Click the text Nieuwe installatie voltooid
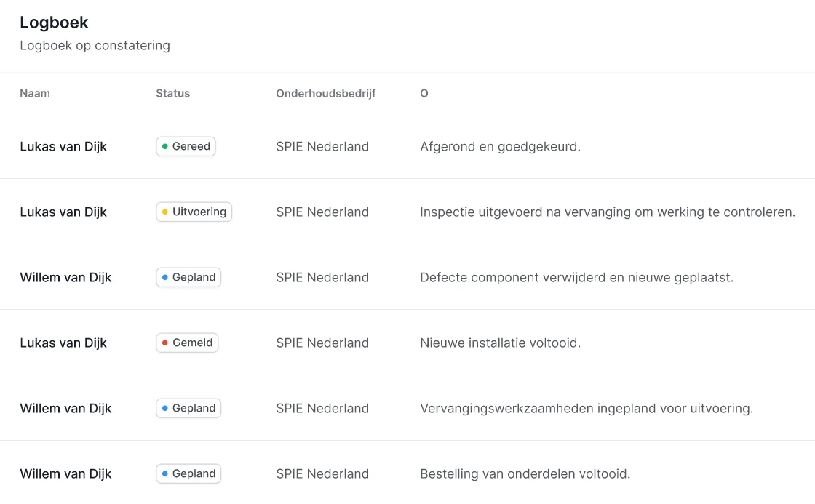 point(500,343)
